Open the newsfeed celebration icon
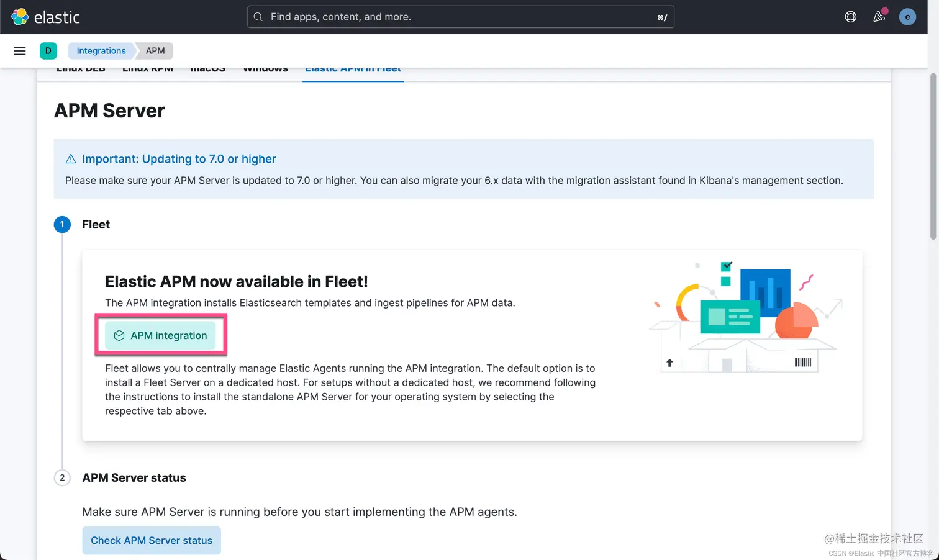939x560 pixels. tap(879, 17)
